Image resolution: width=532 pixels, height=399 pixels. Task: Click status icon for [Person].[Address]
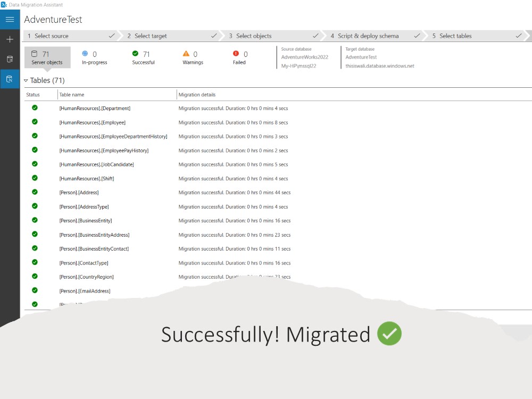pos(35,192)
